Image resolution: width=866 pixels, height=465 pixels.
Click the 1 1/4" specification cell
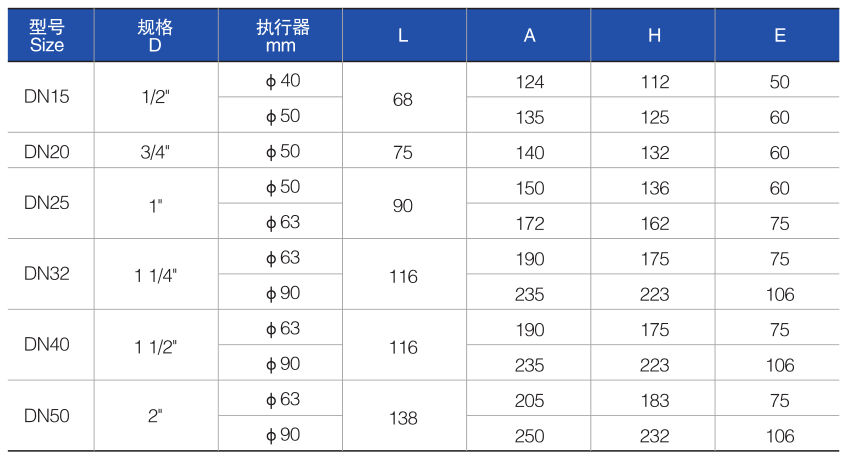tap(156, 274)
